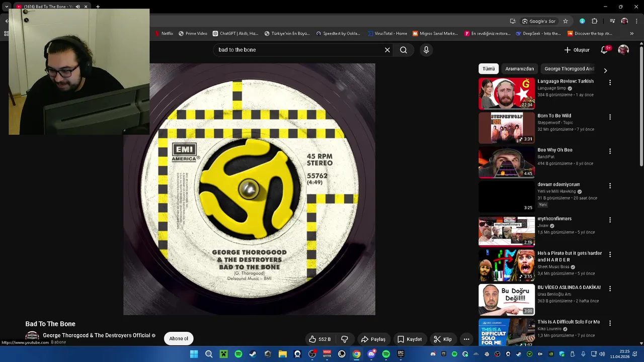This screenshot has width=644, height=362.
Task: Dislike the video with thumbs down
Action: click(345, 339)
